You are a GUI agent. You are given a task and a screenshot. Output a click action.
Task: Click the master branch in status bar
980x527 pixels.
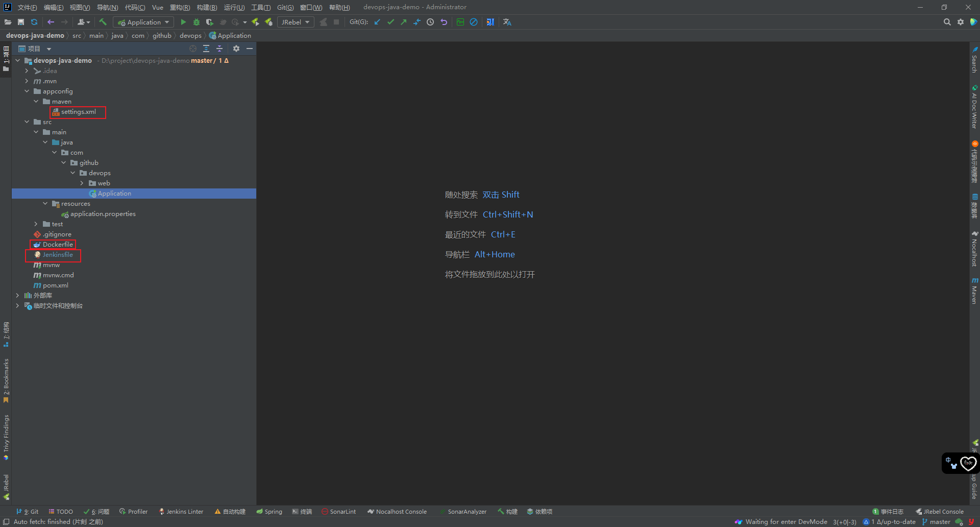[936, 521]
